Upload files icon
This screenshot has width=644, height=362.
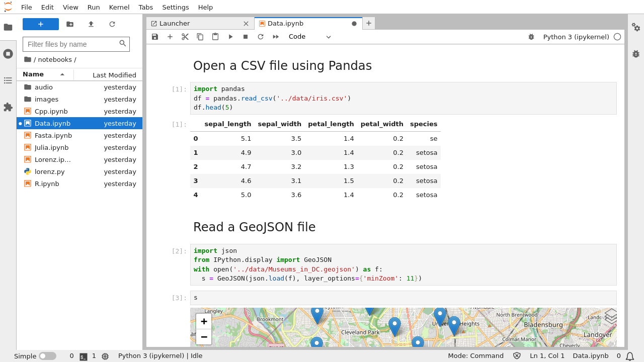tap(91, 24)
